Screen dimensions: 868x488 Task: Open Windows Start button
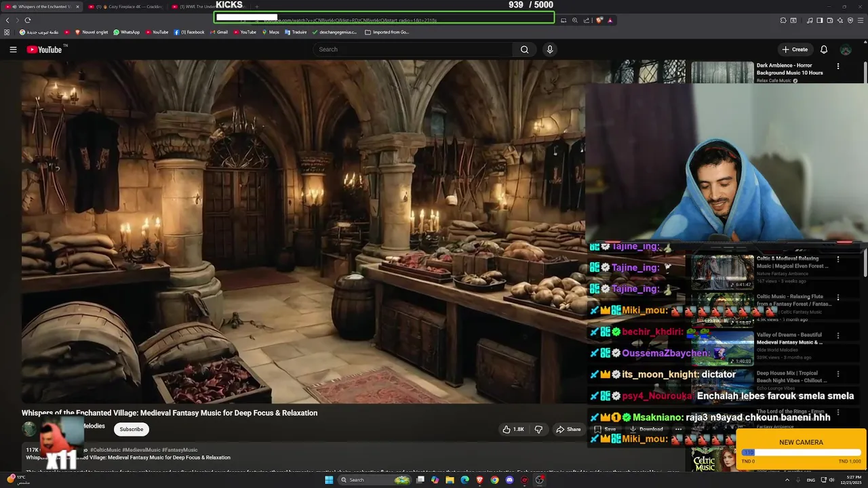(329, 480)
